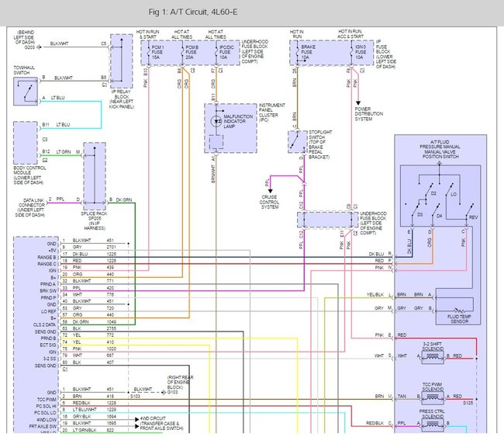Select the Press Ctrl Solenoid coil symbol
Image resolution: width=504 pixels, height=437 pixels.
pyautogui.click(x=433, y=424)
